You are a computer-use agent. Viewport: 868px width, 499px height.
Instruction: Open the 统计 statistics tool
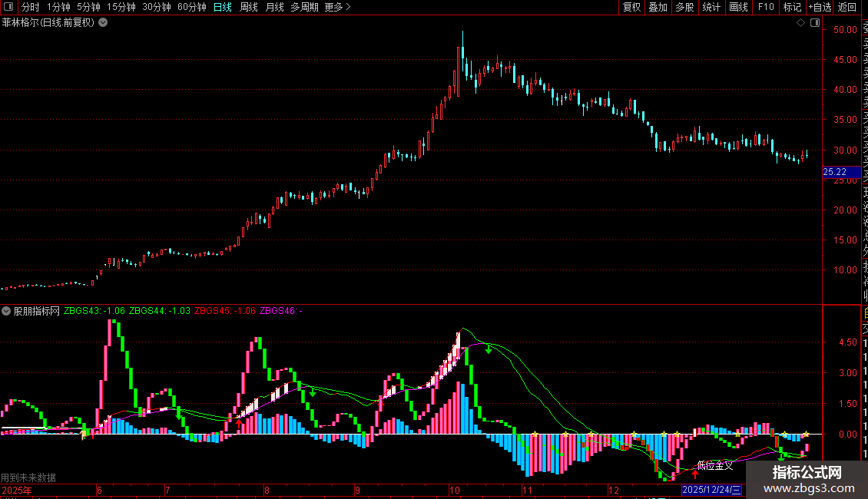pos(711,7)
